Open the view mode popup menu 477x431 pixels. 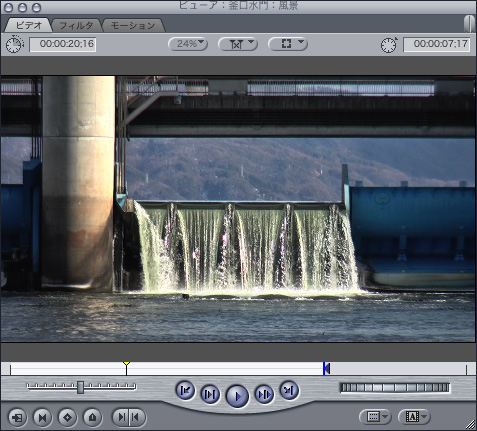288,44
